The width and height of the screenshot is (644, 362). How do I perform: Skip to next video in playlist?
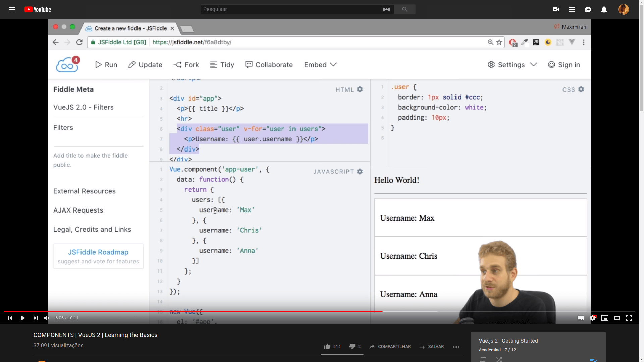(x=35, y=318)
